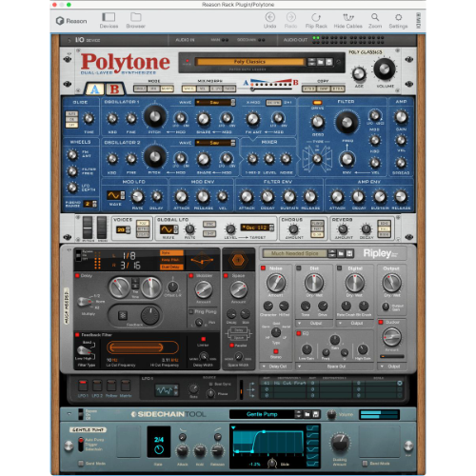Image resolution: width=476 pixels, height=476 pixels.
Task: Enable the Ripley Dist section
Action: click(x=299, y=268)
